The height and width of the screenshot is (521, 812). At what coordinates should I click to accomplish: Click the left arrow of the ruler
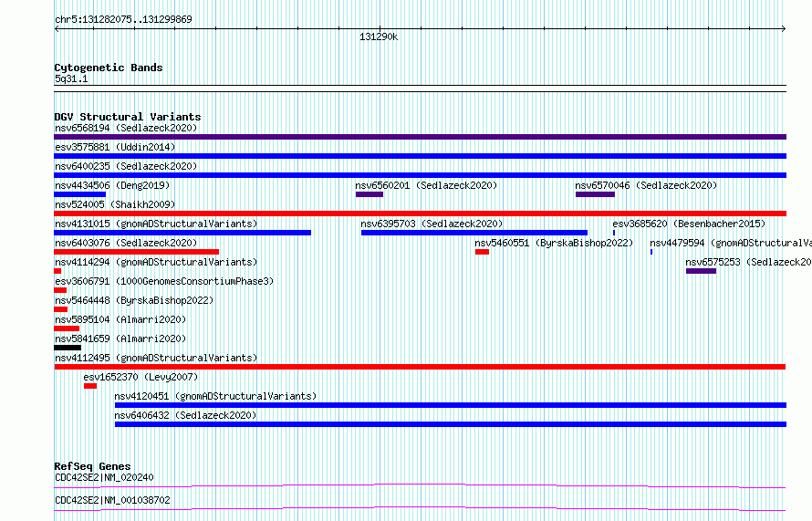[x=57, y=29]
